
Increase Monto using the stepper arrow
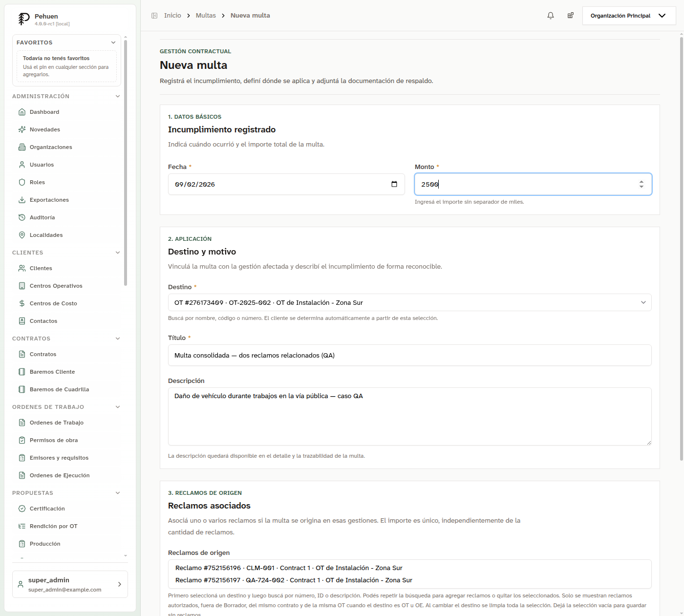[x=641, y=182]
